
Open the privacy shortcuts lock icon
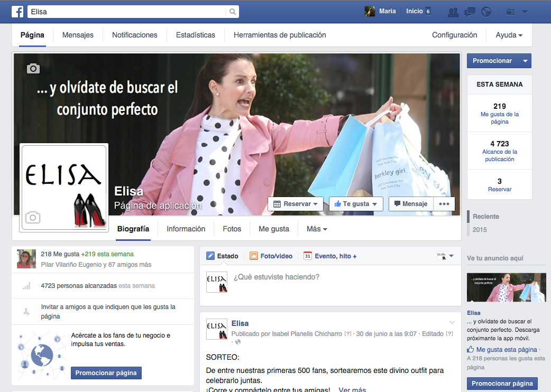point(511,12)
